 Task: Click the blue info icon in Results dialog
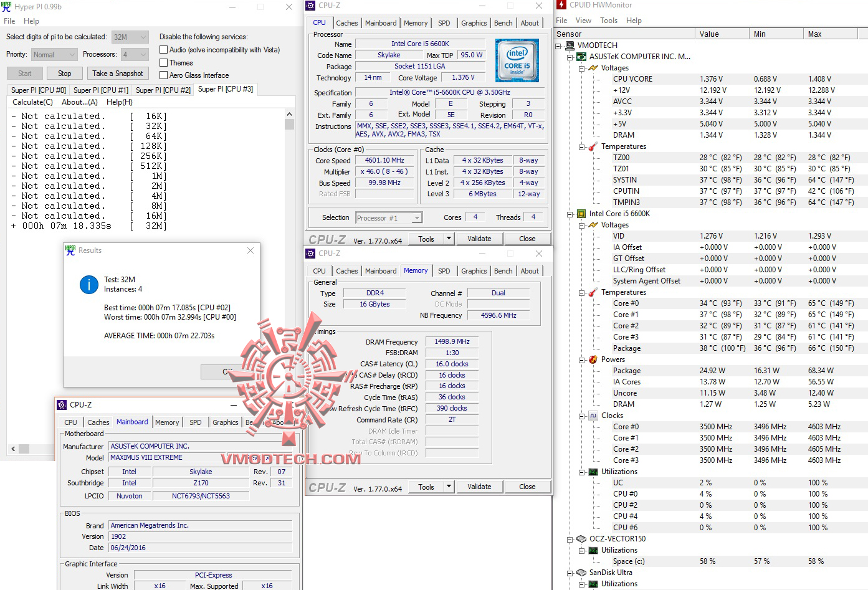coord(88,285)
